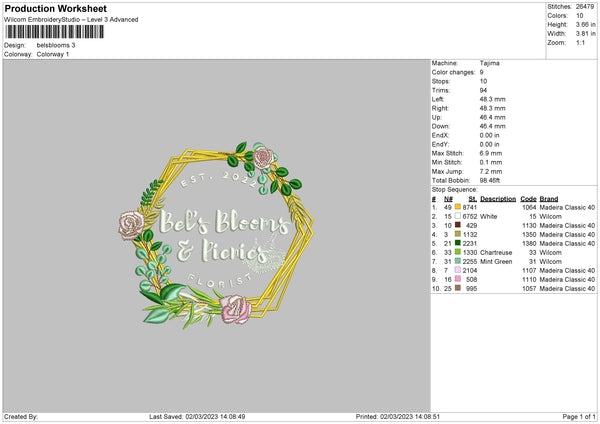Click the yellow thread swatch for code 1064
Image resolution: width=600 pixels, height=424 pixels.
457,207
